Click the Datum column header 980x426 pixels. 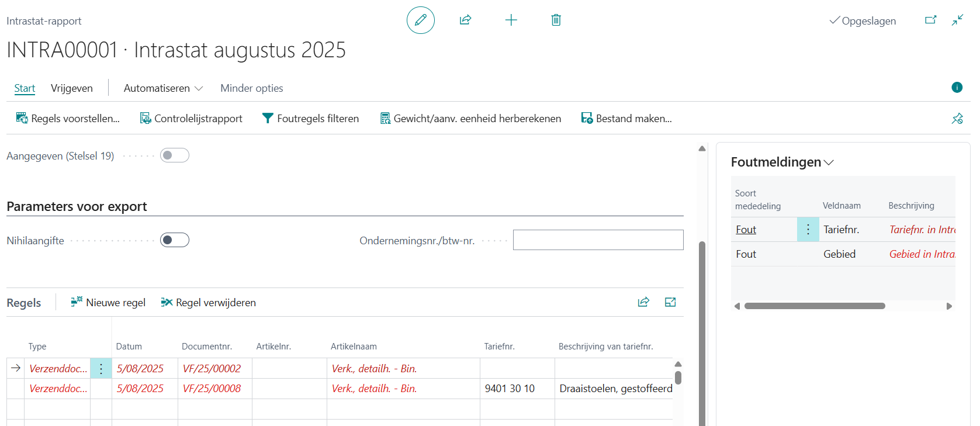point(129,347)
